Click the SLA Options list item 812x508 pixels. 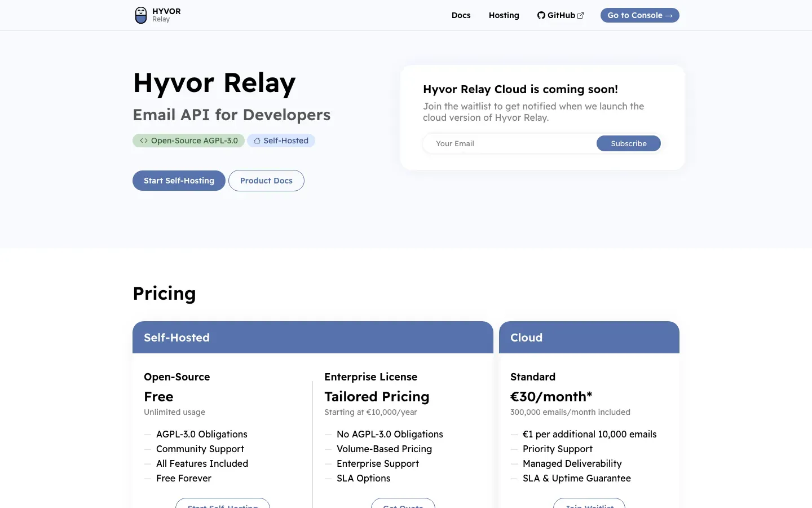[x=363, y=478]
